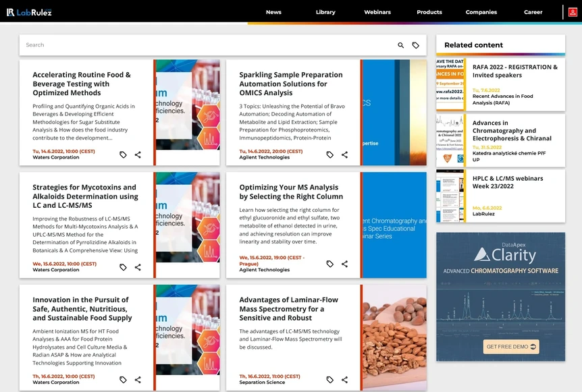Image resolution: width=582 pixels, height=392 pixels.
Task: Open Innovation in the Pursuit of Safe title
Action: 82,308
